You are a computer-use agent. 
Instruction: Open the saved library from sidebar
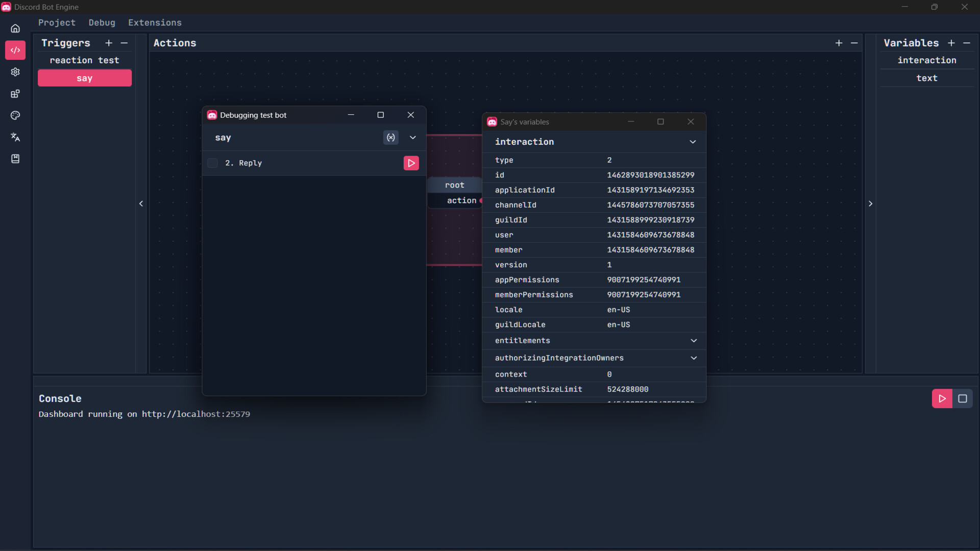15,159
